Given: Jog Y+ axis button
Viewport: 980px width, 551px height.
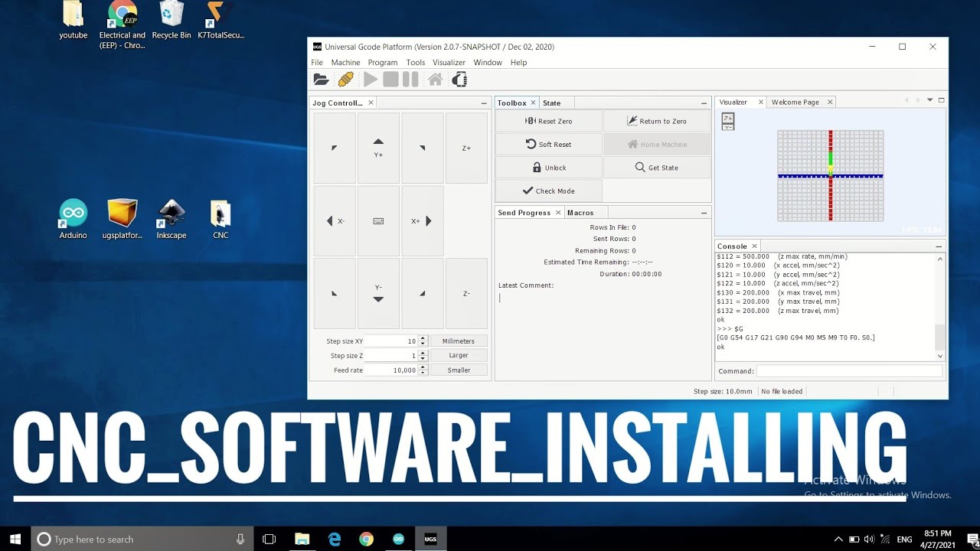Looking at the screenshot, I should click(x=378, y=148).
